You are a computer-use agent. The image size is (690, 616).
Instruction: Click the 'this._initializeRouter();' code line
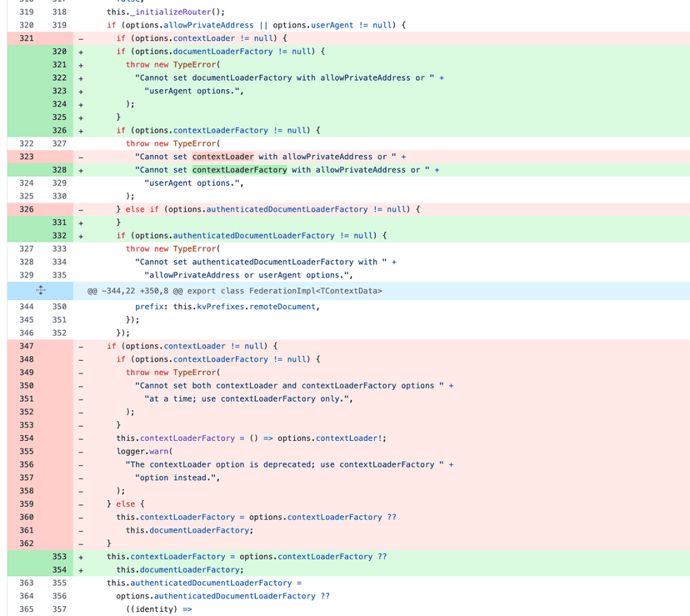pyautogui.click(x=166, y=12)
